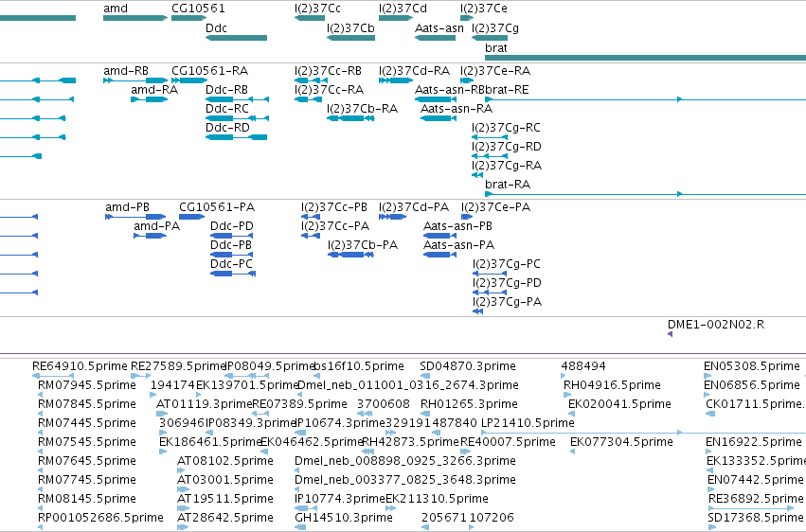Select the Ddc-PB protein feature

pos(231,255)
